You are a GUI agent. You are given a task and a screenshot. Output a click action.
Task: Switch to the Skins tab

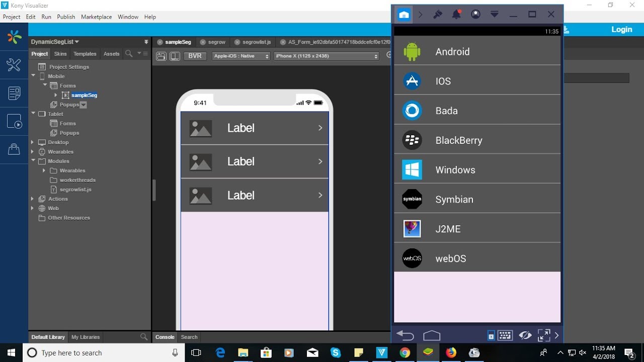pos(60,54)
